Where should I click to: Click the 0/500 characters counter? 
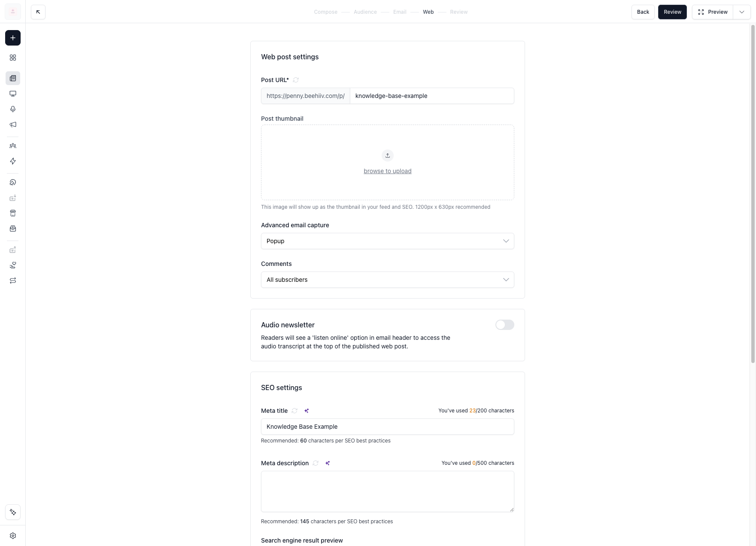coord(478,463)
